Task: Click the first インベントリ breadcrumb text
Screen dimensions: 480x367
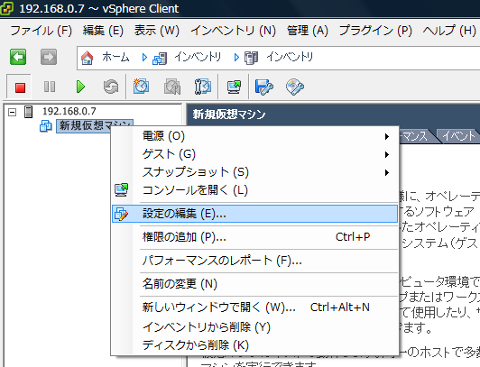Action: click(x=197, y=57)
